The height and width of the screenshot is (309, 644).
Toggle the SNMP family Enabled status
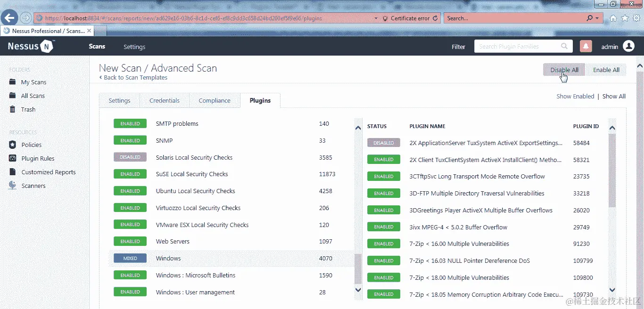(130, 140)
